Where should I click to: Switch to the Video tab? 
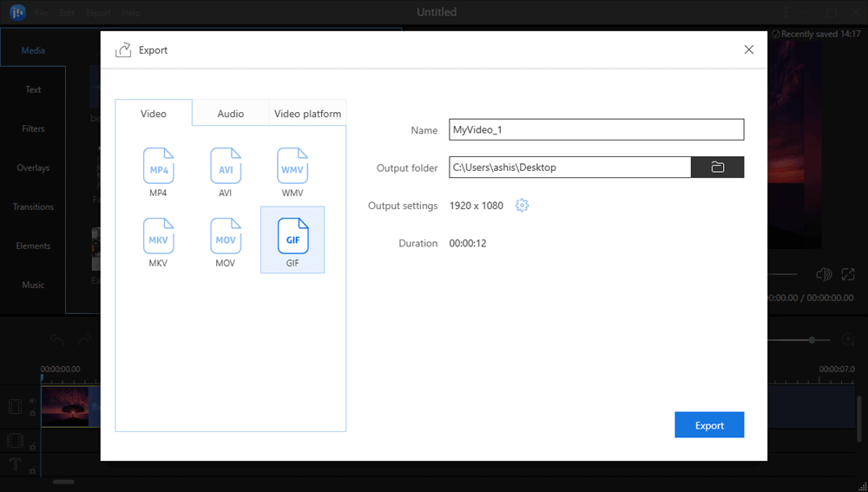pos(154,114)
